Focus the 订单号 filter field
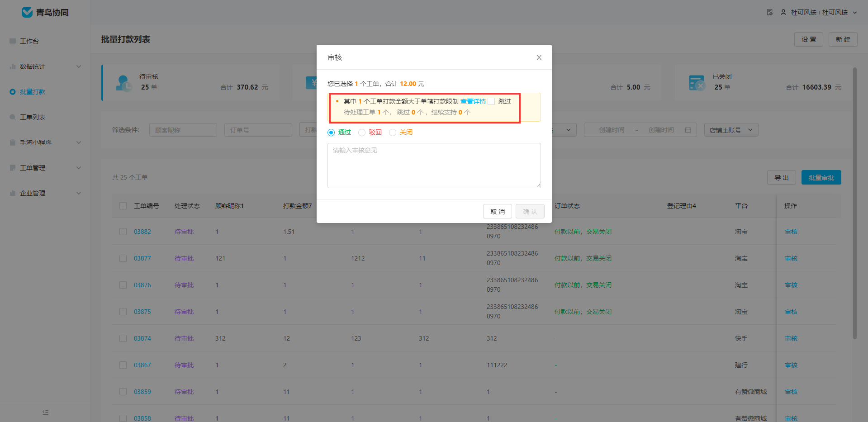868x422 pixels. tap(258, 130)
